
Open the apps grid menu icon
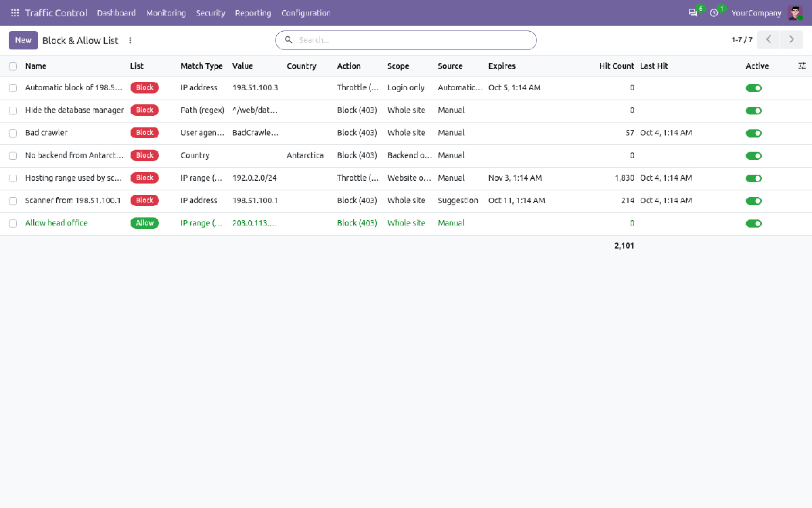point(15,13)
